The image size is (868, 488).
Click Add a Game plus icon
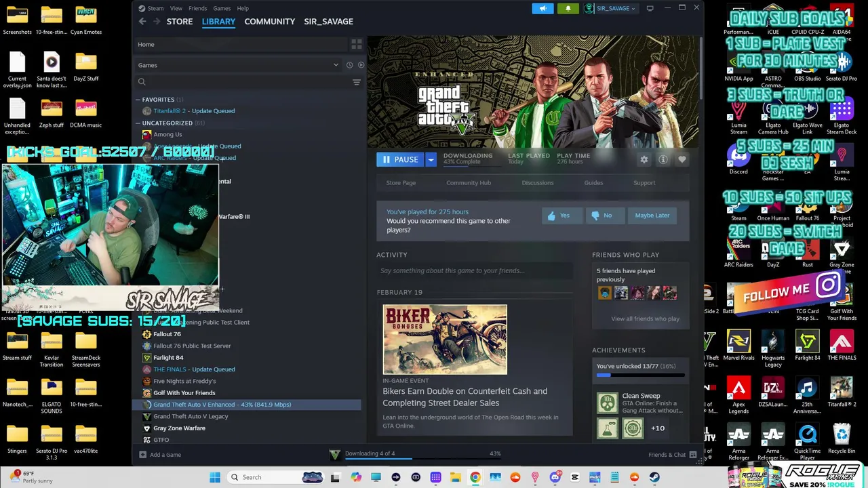[142, 455]
